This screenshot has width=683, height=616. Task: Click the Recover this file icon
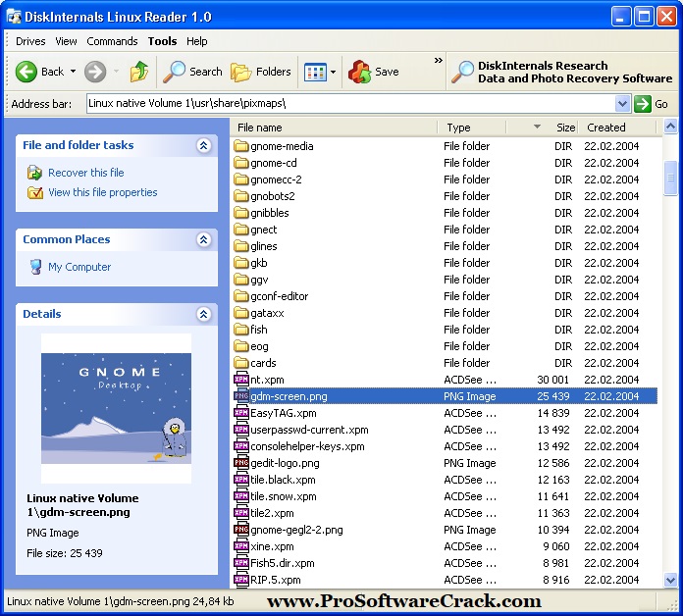point(34,173)
